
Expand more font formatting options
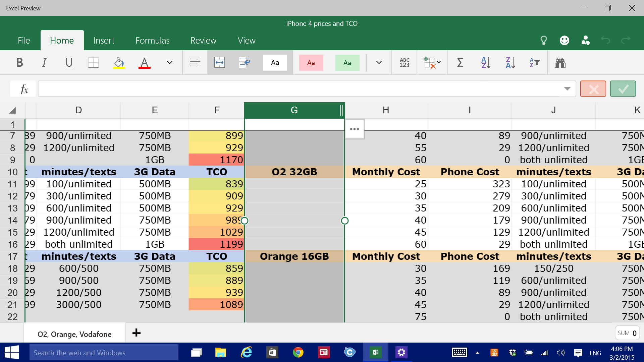tap(170, 63)
